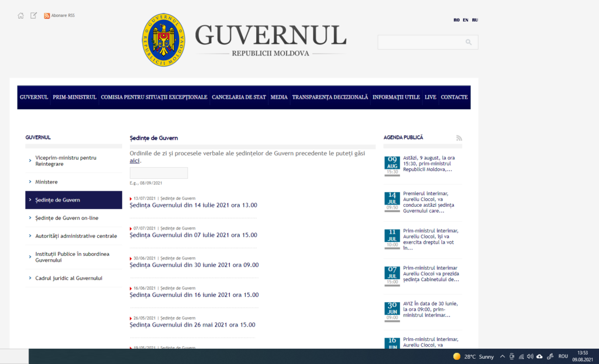
Task: Click the Wi-Fi network tray icon
Action: coord(521,356)
